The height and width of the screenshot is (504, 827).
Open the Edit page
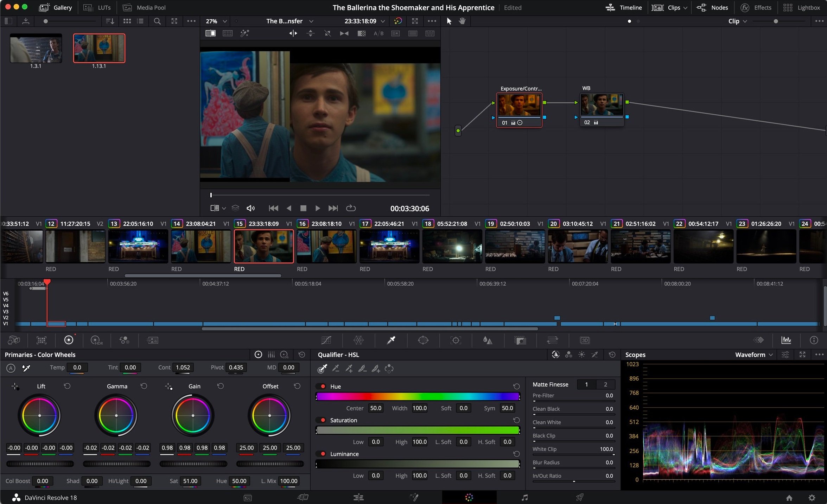tap(358, 497)
